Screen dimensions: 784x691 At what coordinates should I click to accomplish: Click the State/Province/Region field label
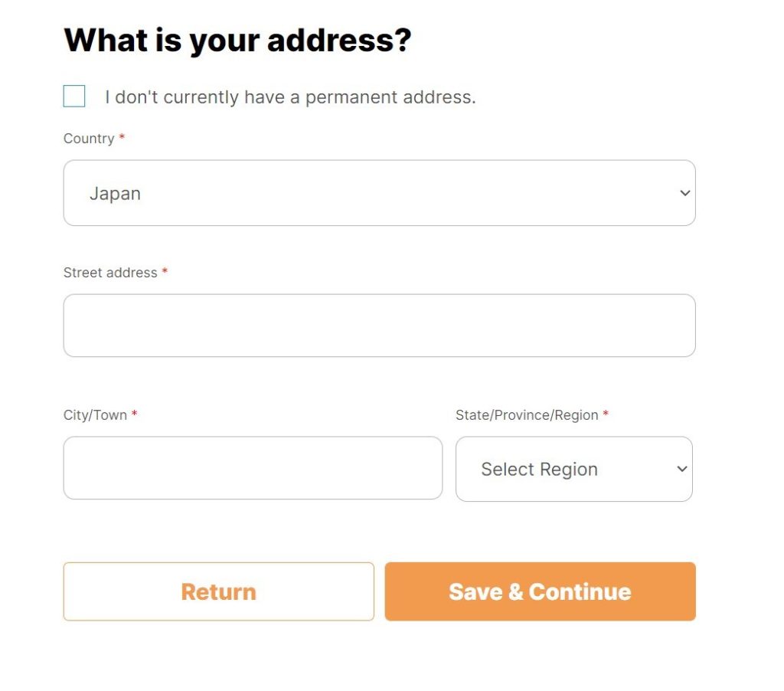pos(527,415)
